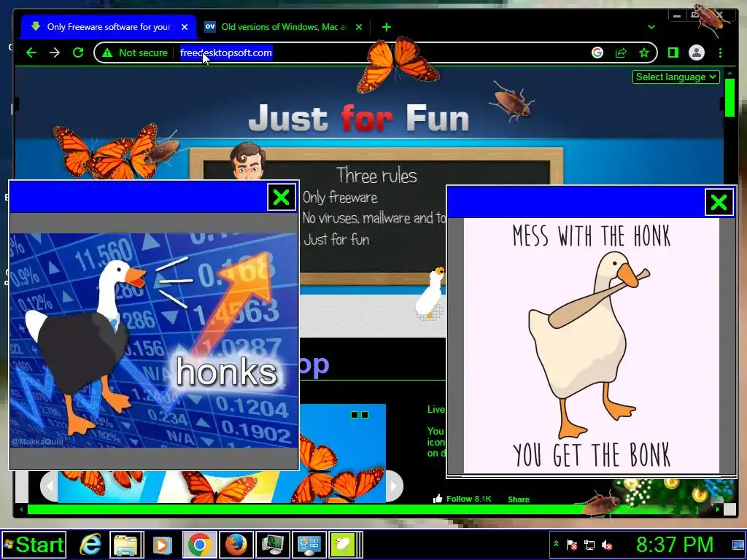Open File Explorer from taskbar

126,545
